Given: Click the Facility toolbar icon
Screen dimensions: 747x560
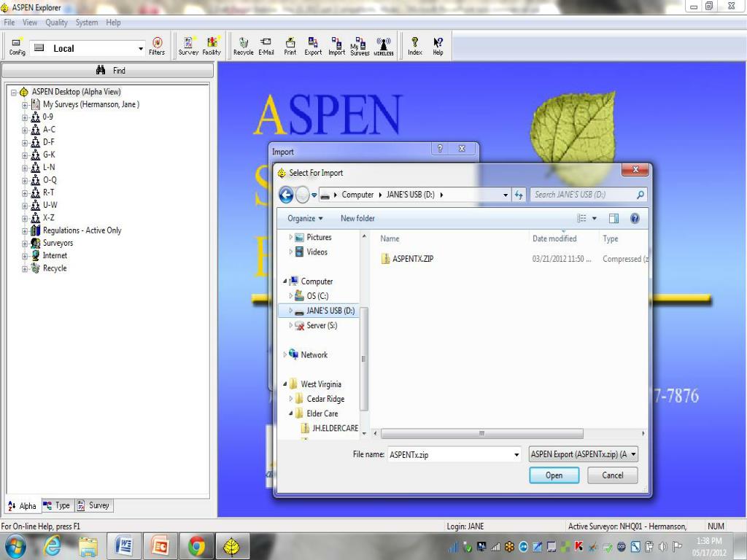Looking at the screenshot, I should pos(212,46).
